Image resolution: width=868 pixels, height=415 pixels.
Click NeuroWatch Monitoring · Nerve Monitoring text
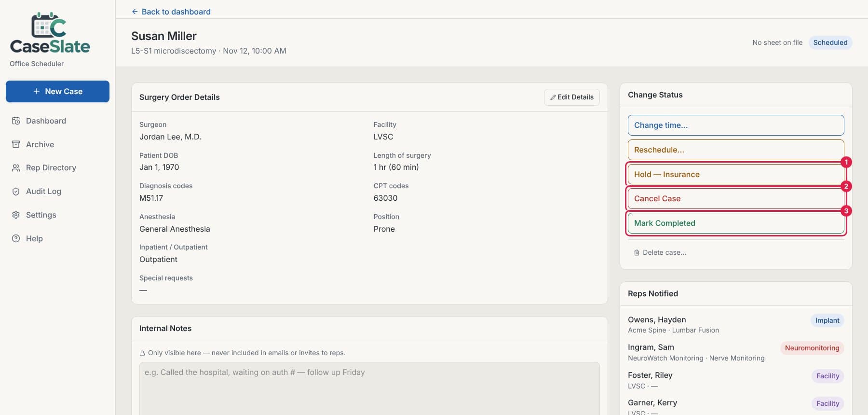pyautogui.click(x=696, y=358)
